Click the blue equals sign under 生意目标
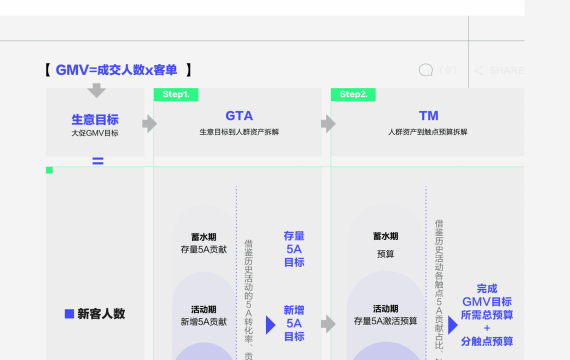The width and height of the screenshot is (570, 360). click(98, 160)
